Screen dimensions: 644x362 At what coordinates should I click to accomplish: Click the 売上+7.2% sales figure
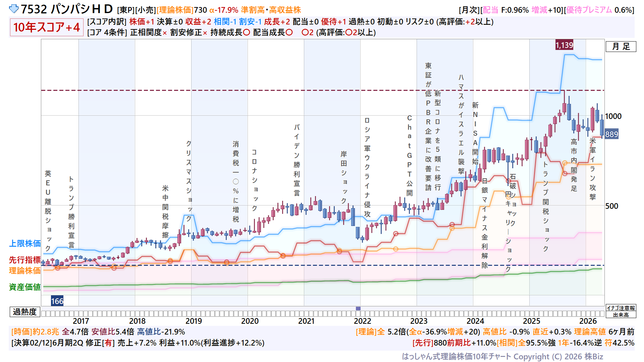(x=137, y=343)
